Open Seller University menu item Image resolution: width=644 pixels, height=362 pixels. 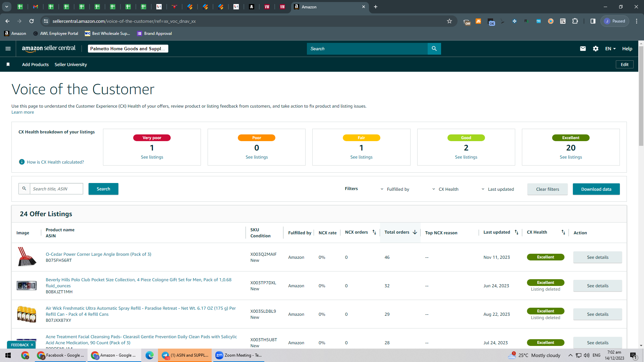pyautogui.click(x=71, y=64)
